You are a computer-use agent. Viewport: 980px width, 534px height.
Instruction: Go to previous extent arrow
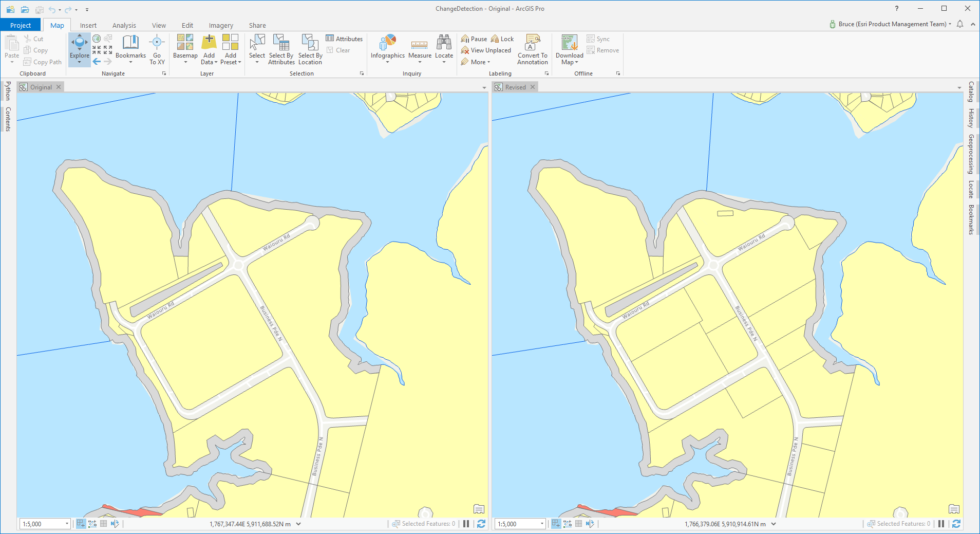click(97, 61)
